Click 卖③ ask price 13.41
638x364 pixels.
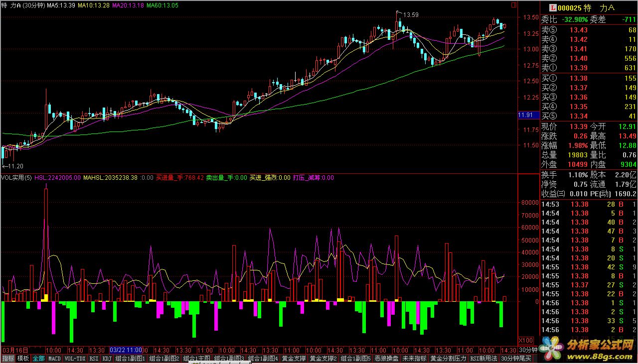[579, 49]
